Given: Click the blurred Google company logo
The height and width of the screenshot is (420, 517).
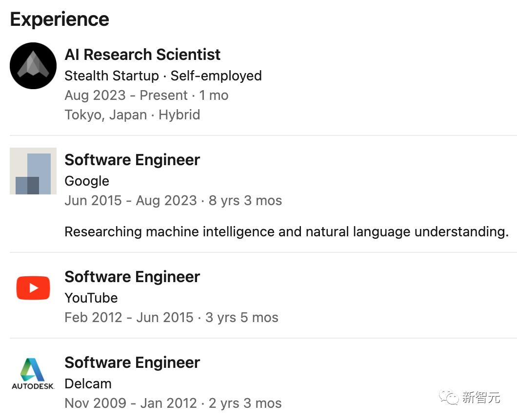Looking at the screenshot, I should coord(33,171).
